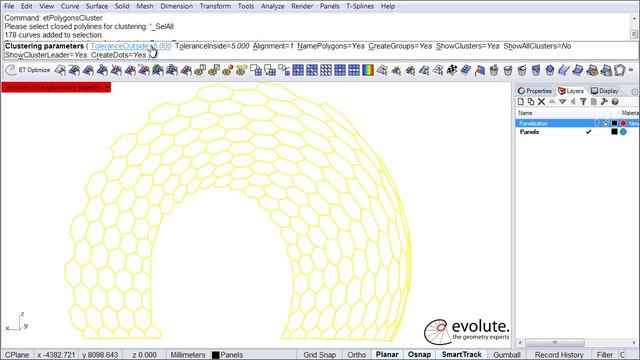The width and height of the screenshot is (640, 360).
Task: Toggle Osnap in status bar
Action: tap(419, 355)
